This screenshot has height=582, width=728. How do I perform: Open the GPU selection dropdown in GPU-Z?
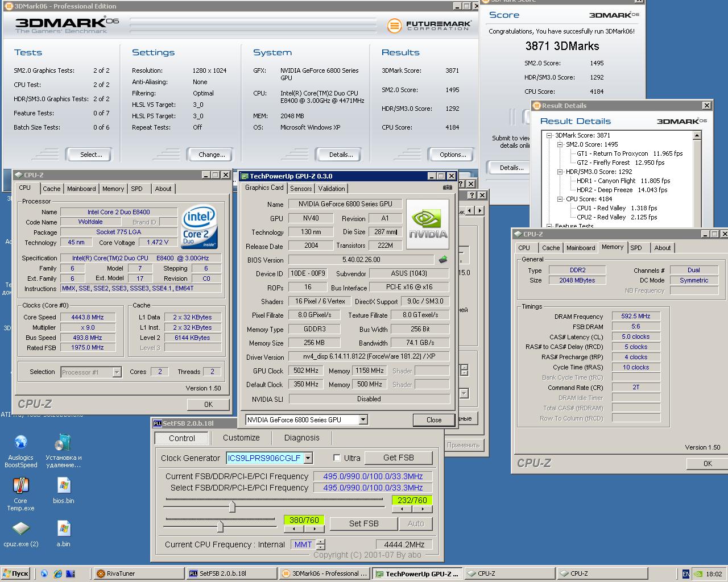click(363, 419)
